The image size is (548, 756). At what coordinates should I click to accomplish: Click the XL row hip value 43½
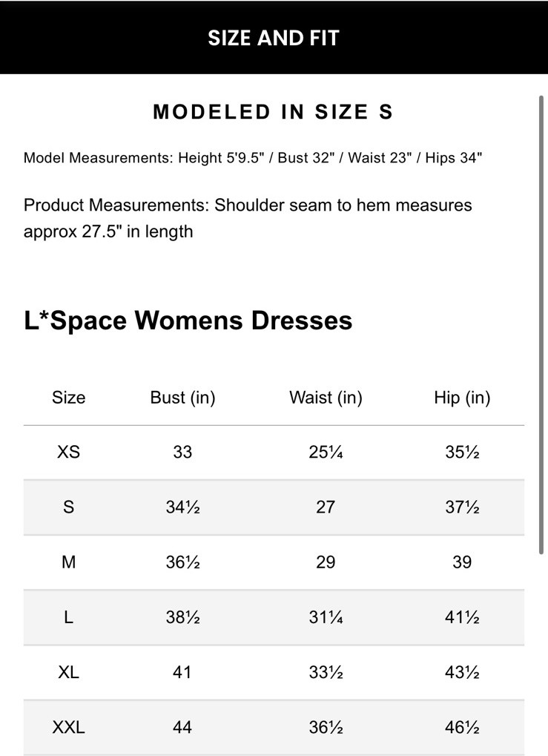click(462, 672)
